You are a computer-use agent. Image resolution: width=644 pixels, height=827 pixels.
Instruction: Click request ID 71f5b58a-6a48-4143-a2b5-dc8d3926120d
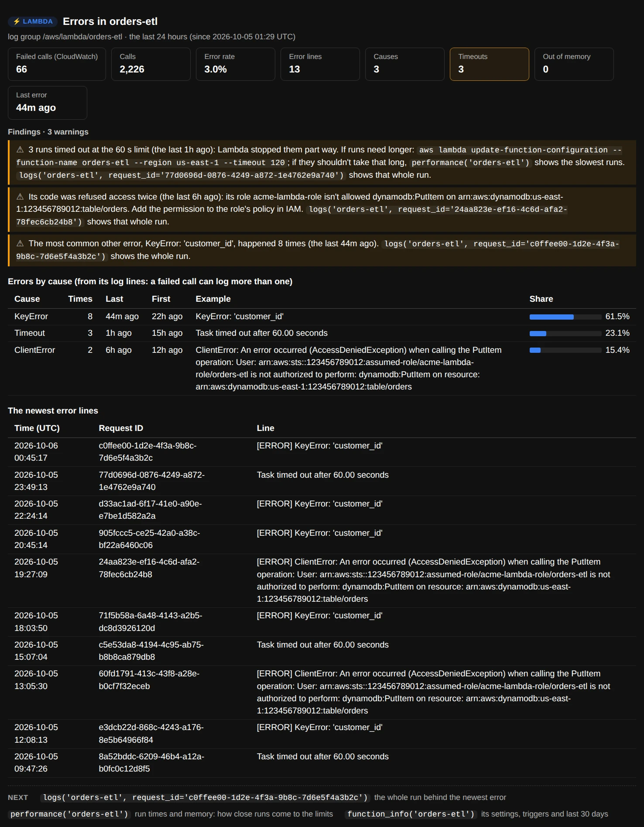[x=151, y=622]
